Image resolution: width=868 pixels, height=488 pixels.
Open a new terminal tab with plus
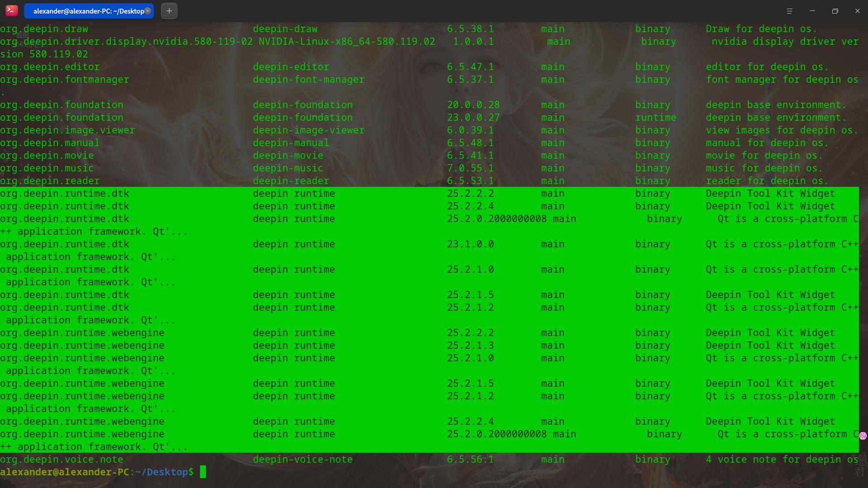pyautogui.click(x=169, y=11)
